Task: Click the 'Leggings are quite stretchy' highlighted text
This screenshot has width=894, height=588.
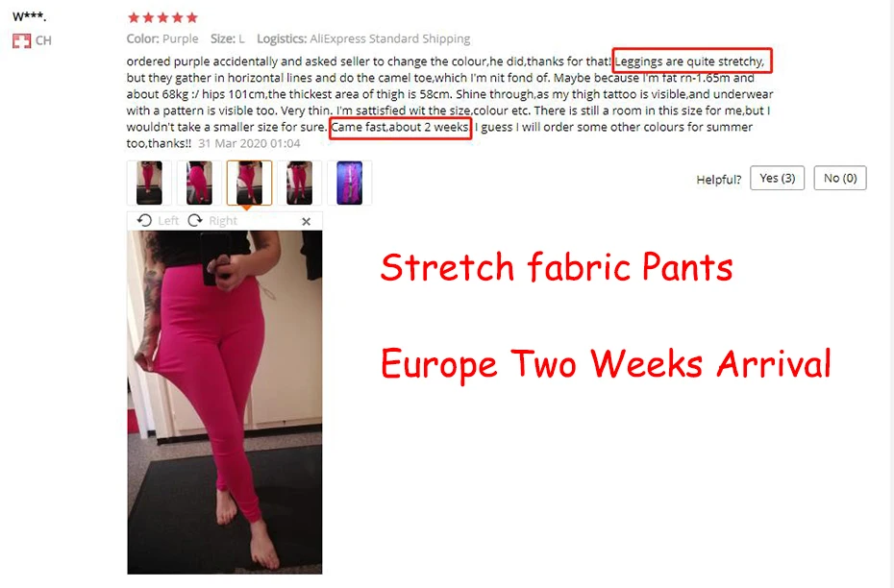Action: tap(691, 61)
